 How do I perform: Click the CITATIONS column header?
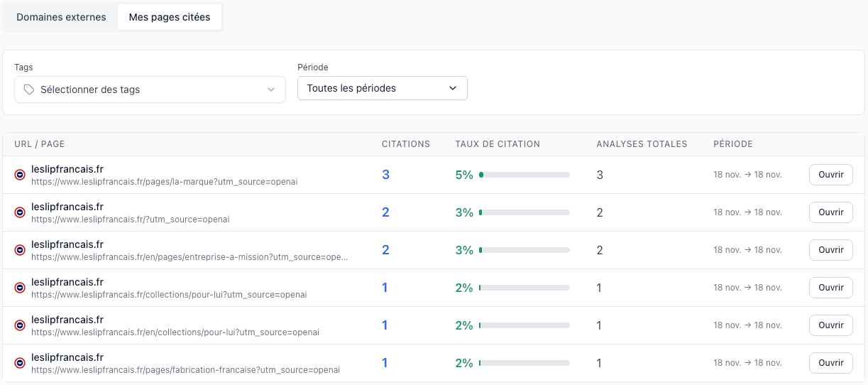[x=406, y=144]
